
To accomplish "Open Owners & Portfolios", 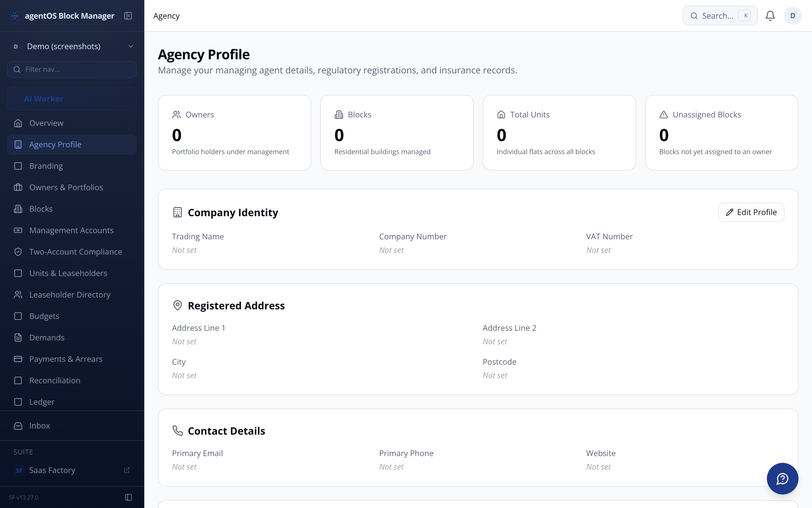I will click(x=72, y=187).
